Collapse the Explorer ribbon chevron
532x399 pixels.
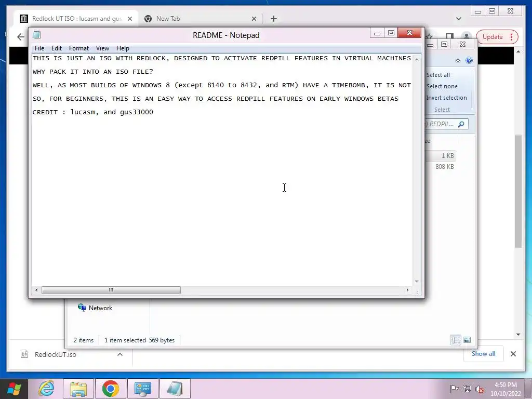458,60
